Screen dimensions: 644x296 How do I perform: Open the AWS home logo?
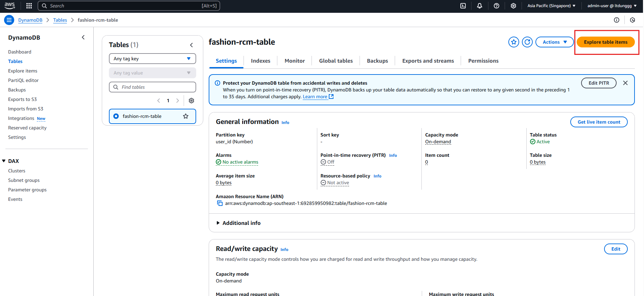pyautogui.click(x=9, y=6)
